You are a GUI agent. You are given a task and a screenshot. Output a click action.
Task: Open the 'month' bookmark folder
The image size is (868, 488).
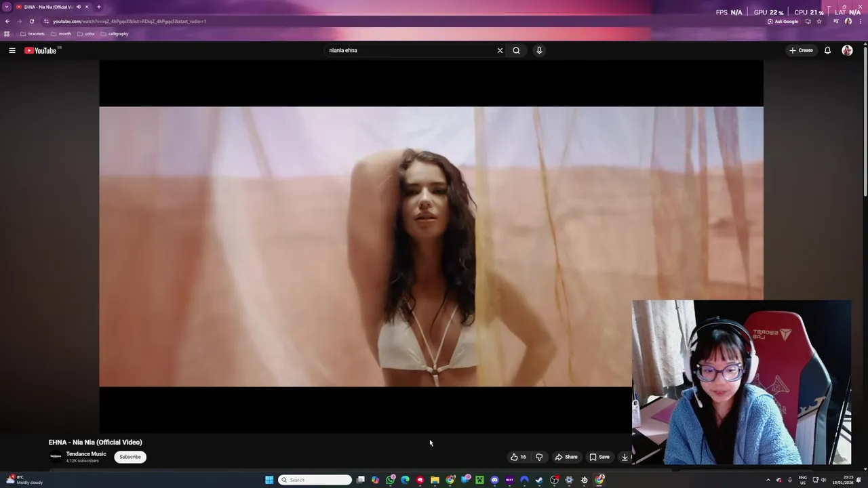coord(61,34)
